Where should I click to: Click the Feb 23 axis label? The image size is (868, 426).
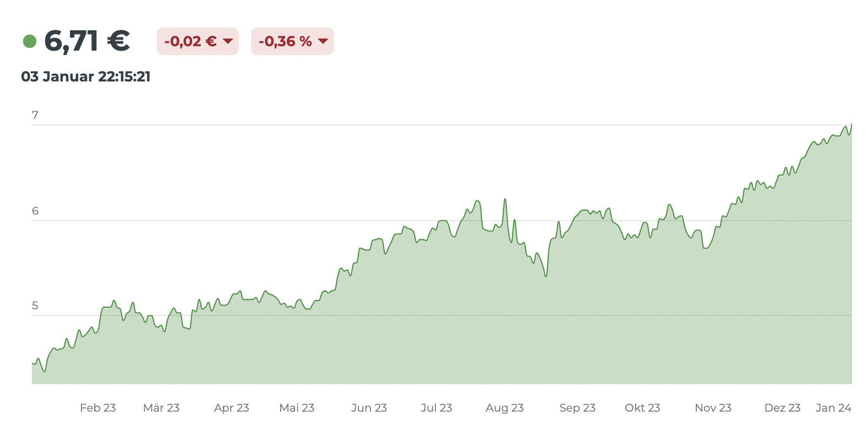click(98, 408)
